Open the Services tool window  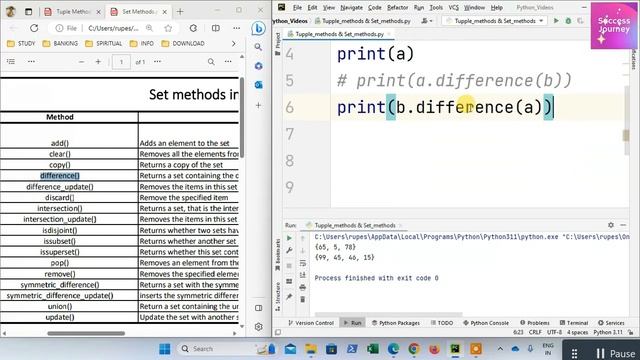[x=611, y=322]
